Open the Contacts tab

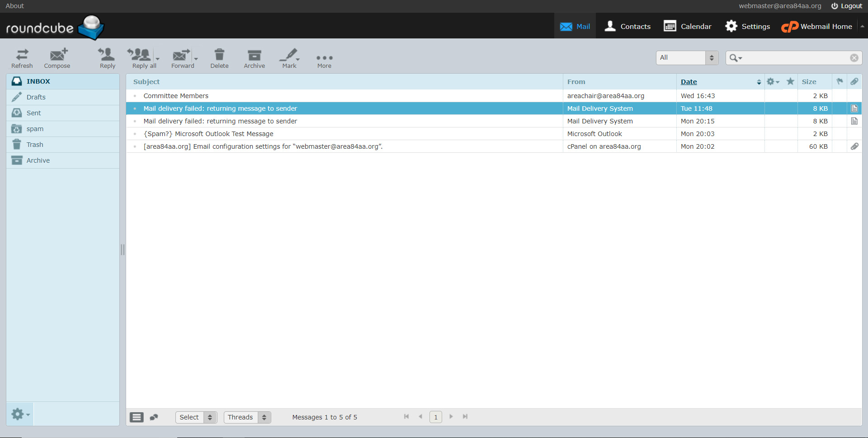point(627,26)
